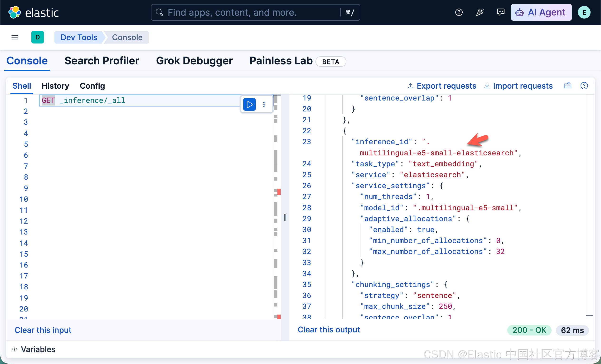This screenshot has width=601, height=364.
Task: Open console help icon
Action: [584, 86]
